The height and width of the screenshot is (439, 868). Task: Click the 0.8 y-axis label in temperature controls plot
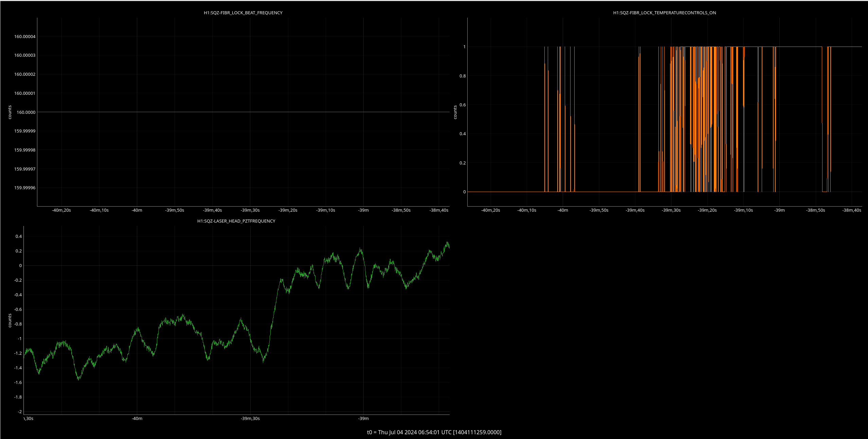[x=463, y=76]
